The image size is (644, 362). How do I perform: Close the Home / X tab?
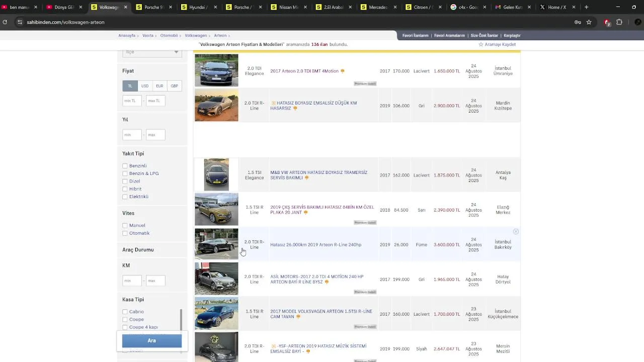(x=574, y=7)
